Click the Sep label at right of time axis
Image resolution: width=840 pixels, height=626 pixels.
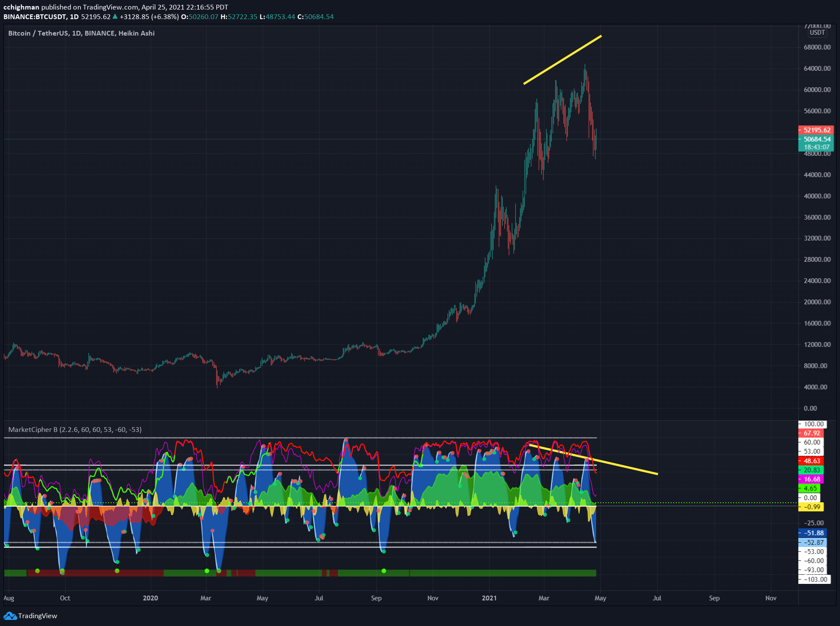(x=714, y=598)
